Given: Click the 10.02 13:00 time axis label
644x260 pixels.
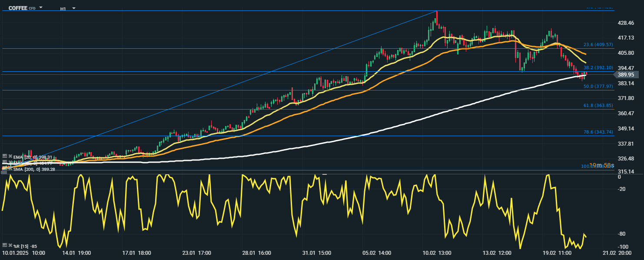Looking at the screenshot, I should pyautogui.click(x=438, y=253).
